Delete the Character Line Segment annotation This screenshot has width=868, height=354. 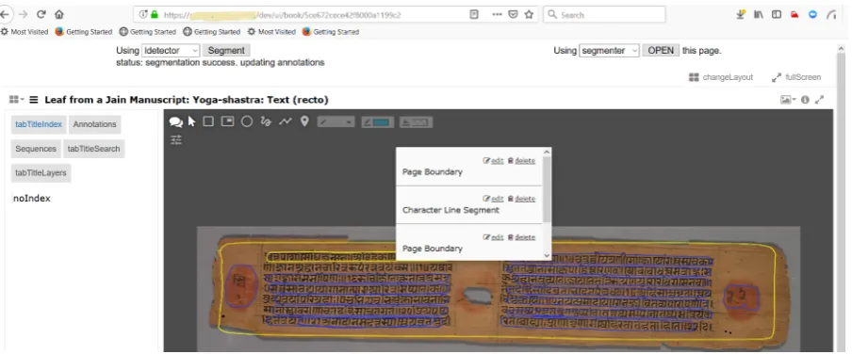pyautogui.click(x=521, y=199)
